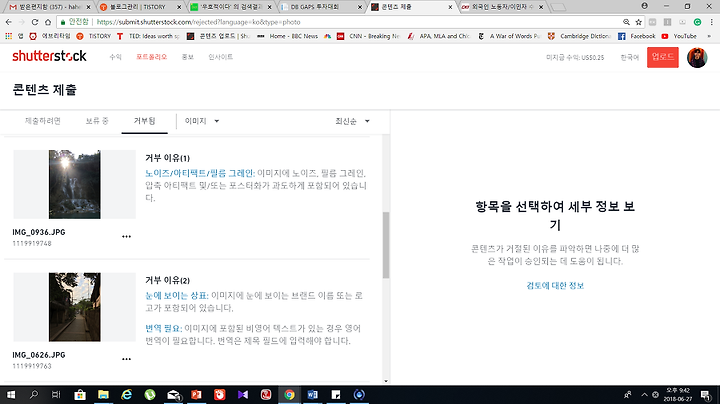Open the TED bookmark
This screenshot has height=404, width=720.
(x=148, y=36)
